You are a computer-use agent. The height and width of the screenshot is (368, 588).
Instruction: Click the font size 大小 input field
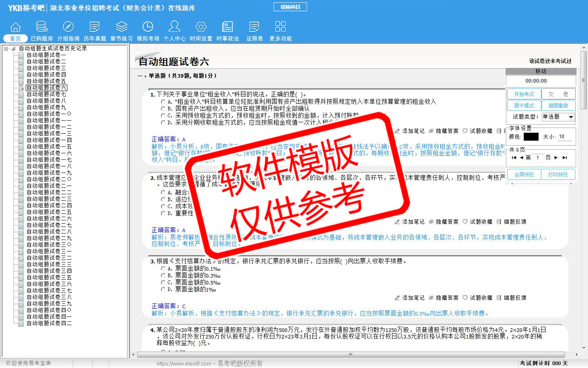pos(564,137)
